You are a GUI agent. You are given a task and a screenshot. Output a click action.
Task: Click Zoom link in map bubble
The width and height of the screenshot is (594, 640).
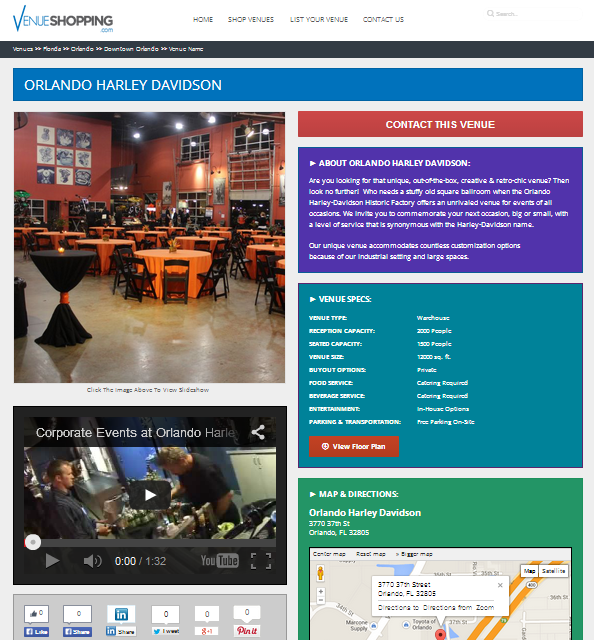tap(485, 607)
